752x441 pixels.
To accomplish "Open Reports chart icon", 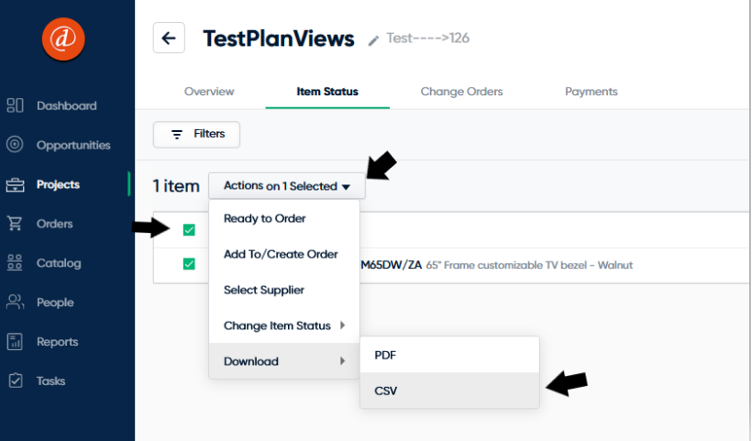I will [x=15, y=342].
